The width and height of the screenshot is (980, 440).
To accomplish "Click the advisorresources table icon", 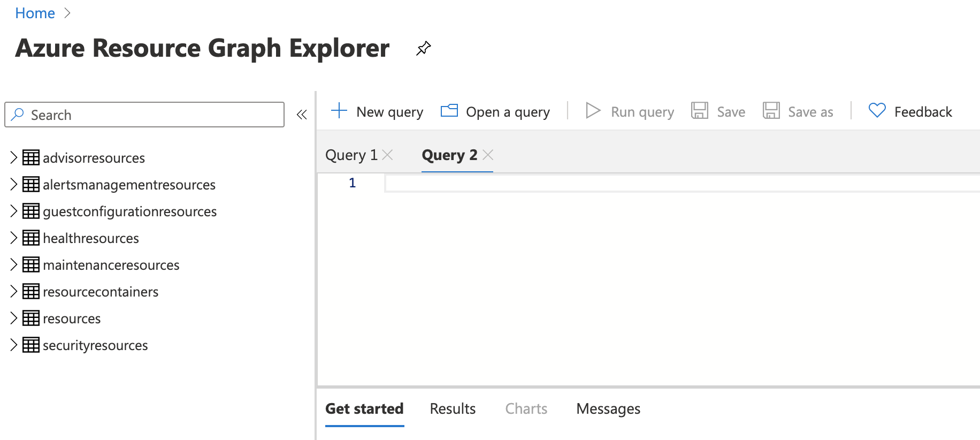I will click(x=31, y=157).
